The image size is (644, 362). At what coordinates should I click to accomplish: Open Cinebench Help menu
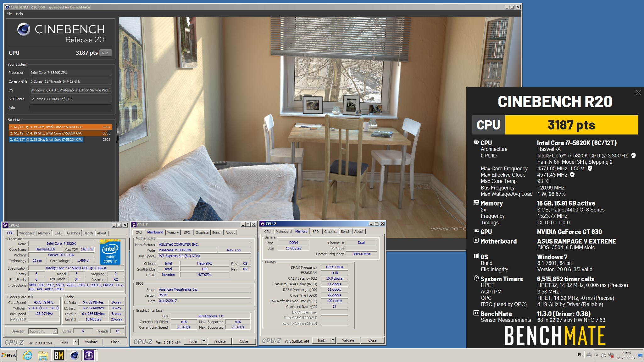pos(19,14)
